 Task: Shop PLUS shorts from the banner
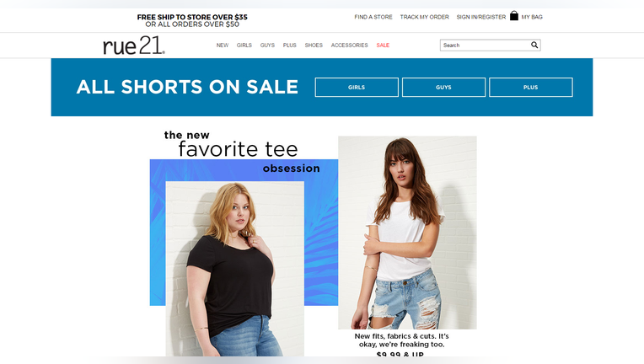[531, 87]
